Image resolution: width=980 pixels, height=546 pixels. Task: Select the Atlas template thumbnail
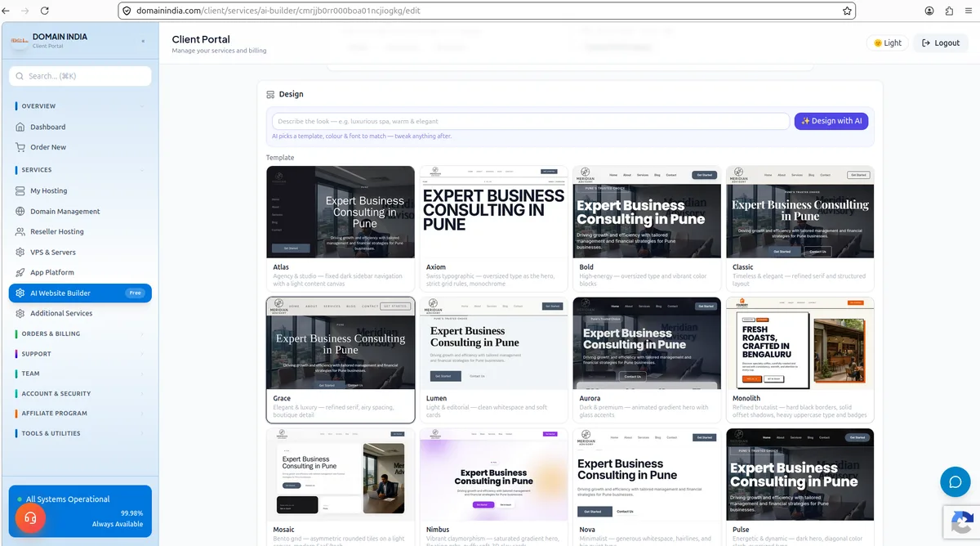pos(341,213)
